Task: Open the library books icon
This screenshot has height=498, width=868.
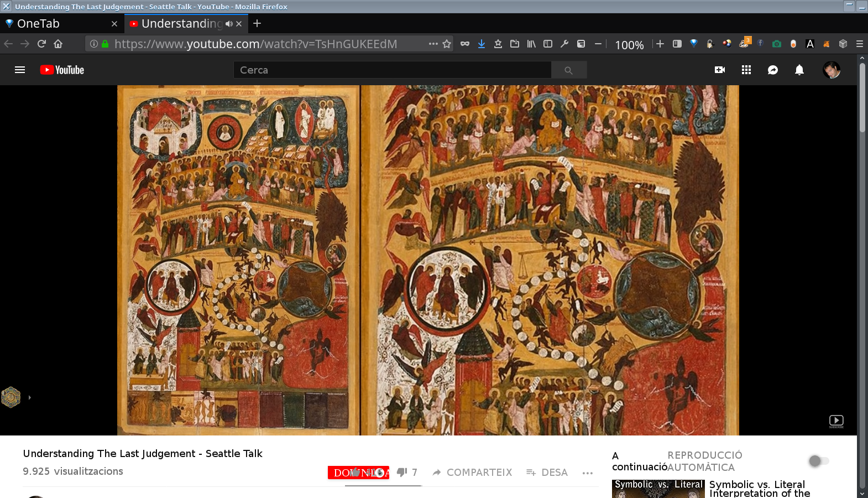Action: 531,44
